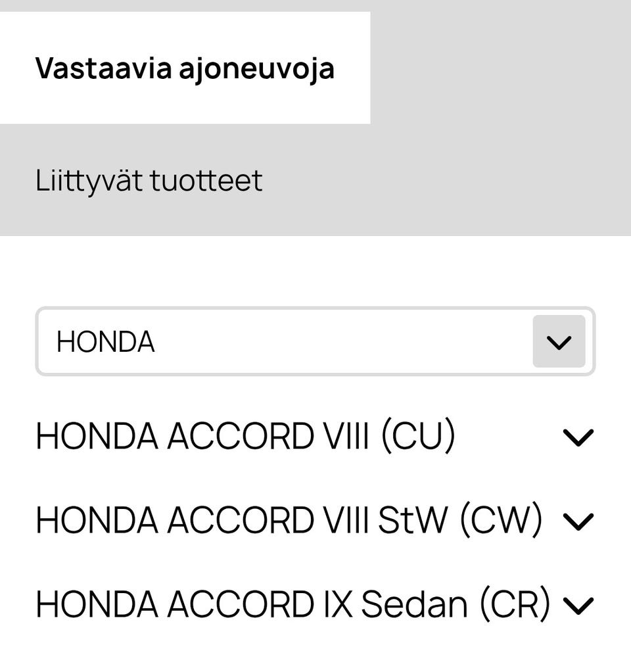Expand the HONDA ACCORD VIII (CU) chevron
This screenshot has height=672, width=631.
(578, 437)
